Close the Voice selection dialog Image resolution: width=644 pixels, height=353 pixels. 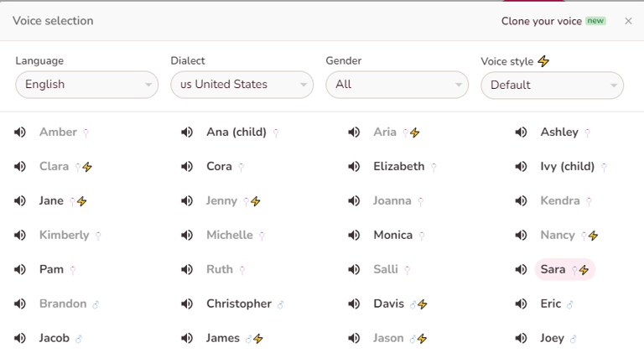click(x=629, y=21)
